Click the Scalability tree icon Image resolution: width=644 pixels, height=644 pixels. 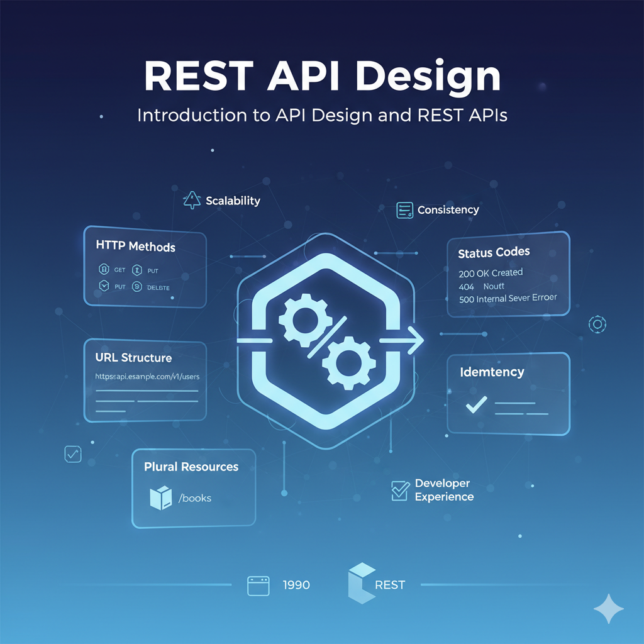tap(192, 200)
